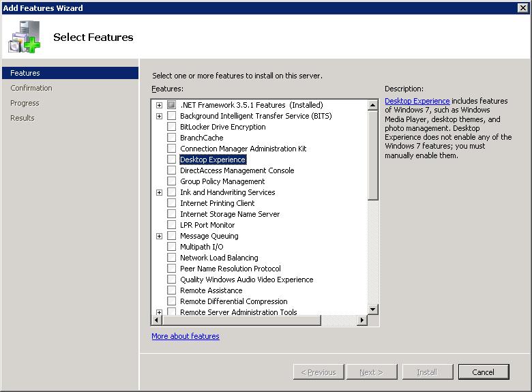
Task: Close the Add Features Wizard window
Action: (522, 7)
